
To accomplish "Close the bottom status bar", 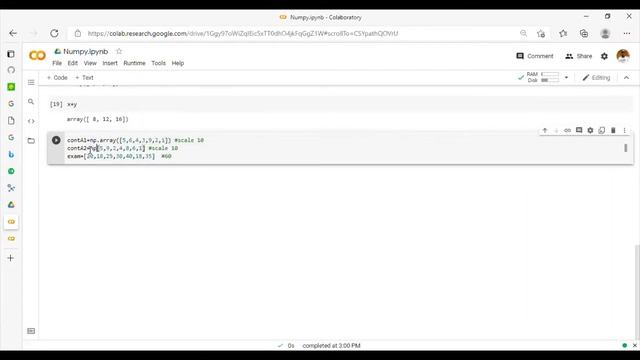I will tap(635, 345).
